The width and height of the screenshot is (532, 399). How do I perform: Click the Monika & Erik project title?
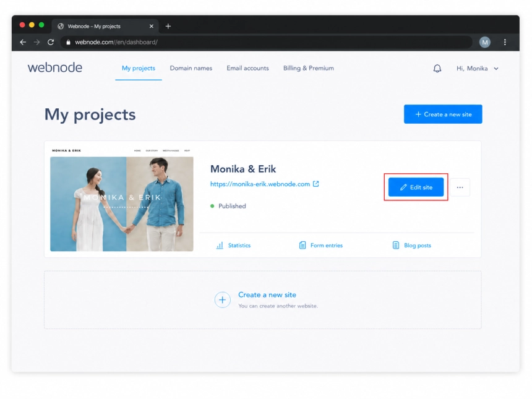243,169
